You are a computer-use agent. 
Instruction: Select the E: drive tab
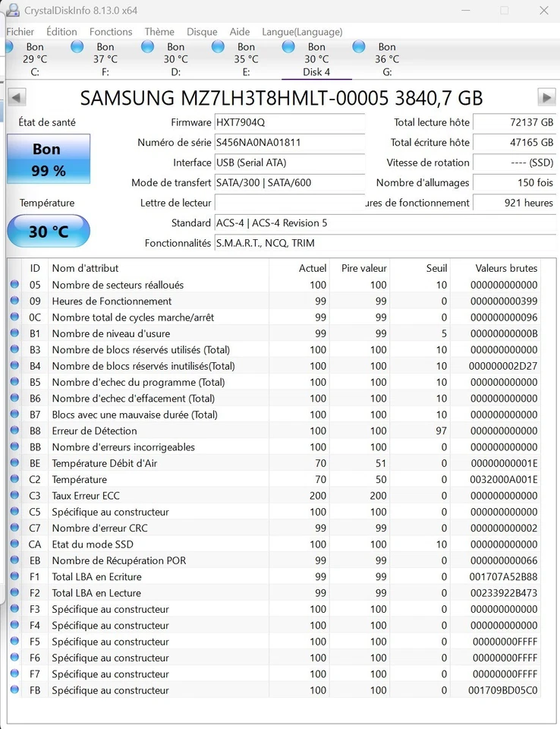[247, 59]
